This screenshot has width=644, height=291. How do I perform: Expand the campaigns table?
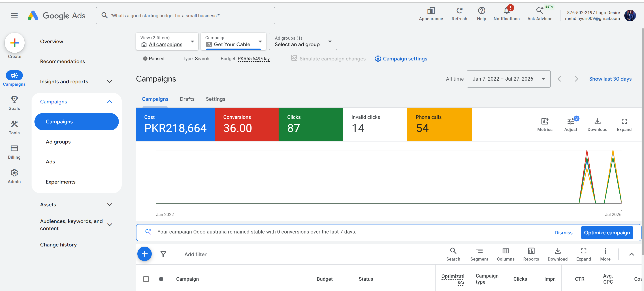(584, 254)
